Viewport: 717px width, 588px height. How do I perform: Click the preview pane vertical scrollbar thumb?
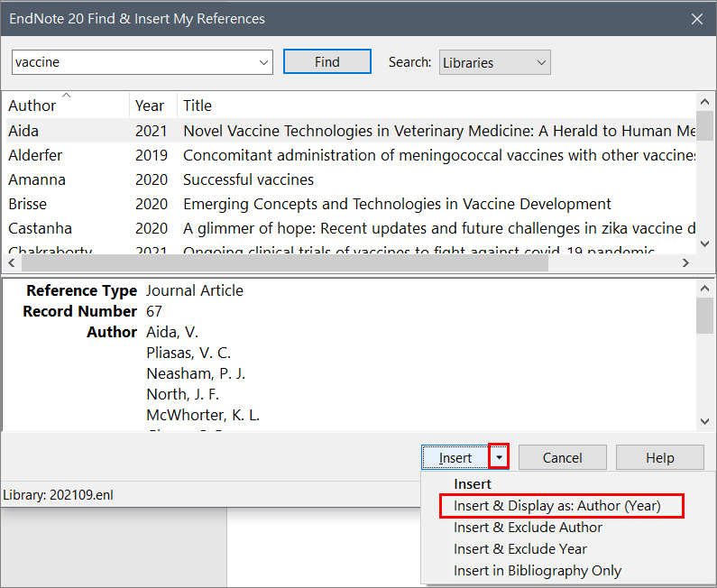point(704,316)
